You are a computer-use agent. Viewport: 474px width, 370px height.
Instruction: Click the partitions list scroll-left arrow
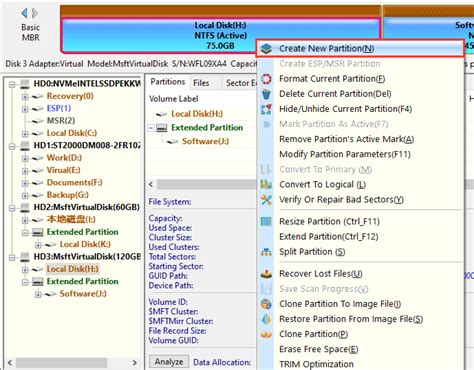[151, 184]
